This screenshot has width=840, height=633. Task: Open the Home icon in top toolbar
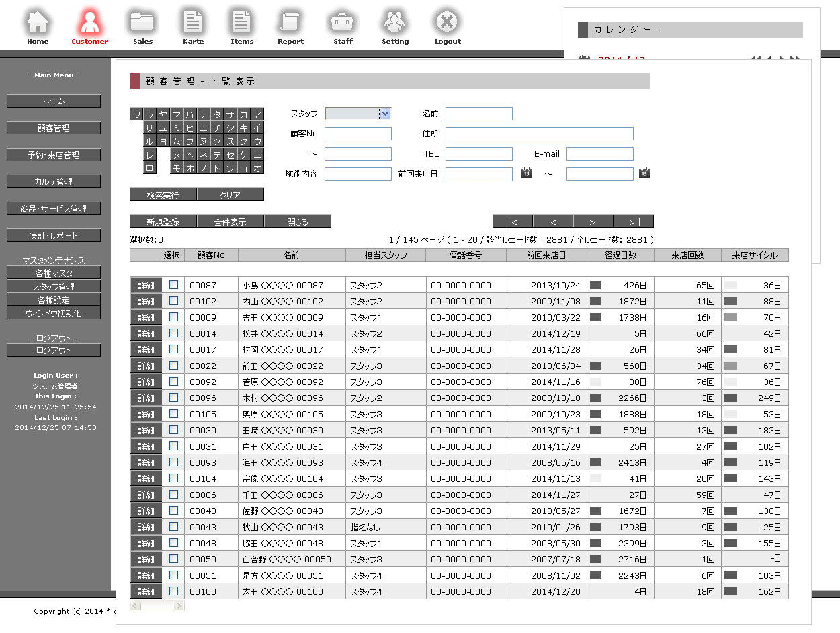(38, 26)
